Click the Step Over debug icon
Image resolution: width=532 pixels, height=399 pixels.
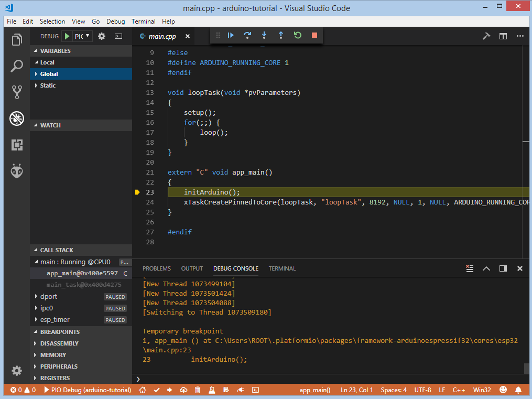click(x=247, y=35)
